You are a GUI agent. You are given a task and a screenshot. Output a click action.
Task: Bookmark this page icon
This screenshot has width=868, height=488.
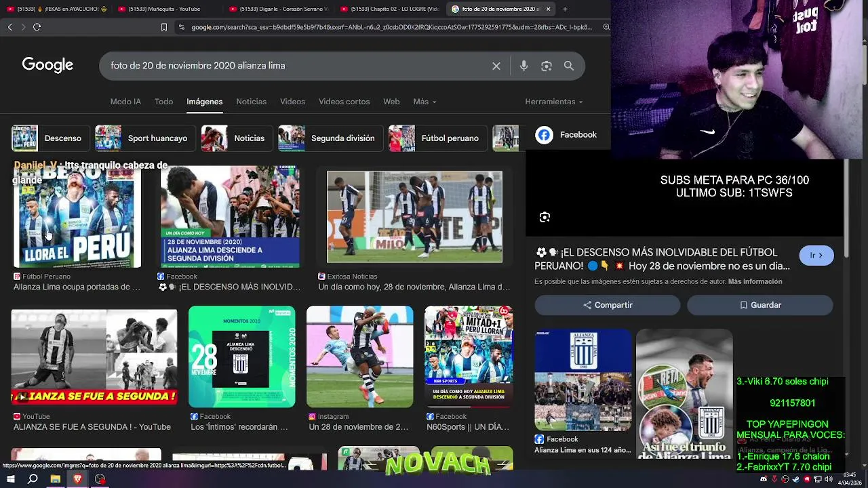click(x=163, y=27)
